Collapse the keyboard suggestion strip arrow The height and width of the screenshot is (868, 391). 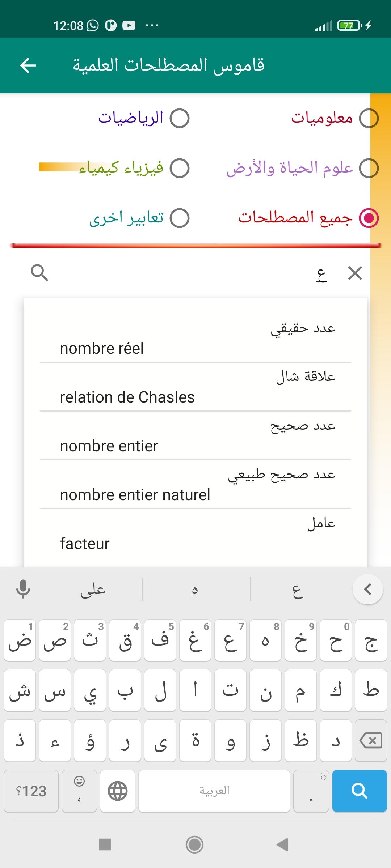(x=367, y=589)
